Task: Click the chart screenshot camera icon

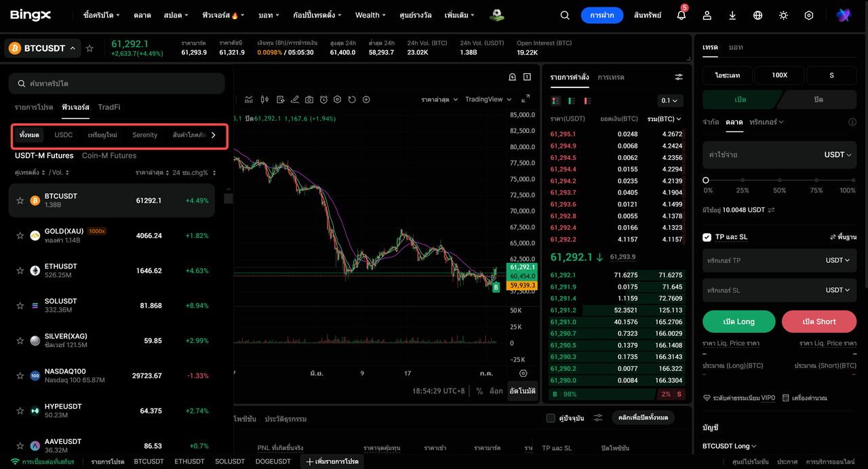Action: click(309, 100)
